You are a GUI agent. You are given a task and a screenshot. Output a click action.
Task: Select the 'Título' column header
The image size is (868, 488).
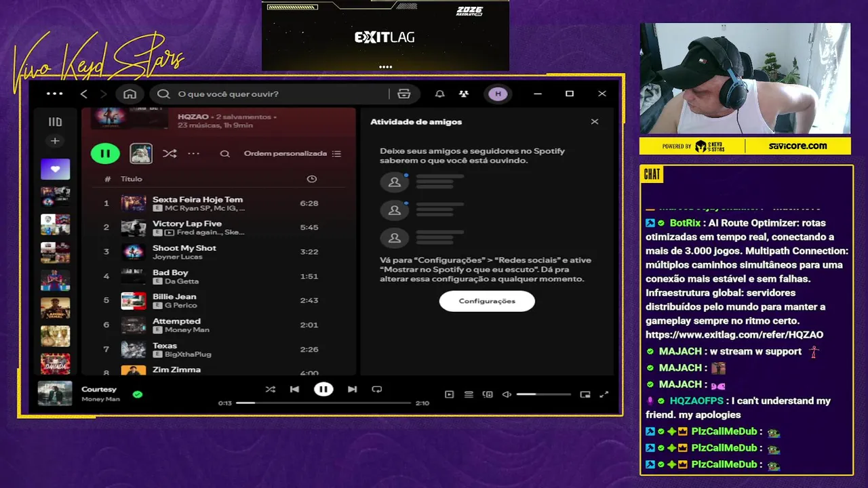tap(132, 179)
